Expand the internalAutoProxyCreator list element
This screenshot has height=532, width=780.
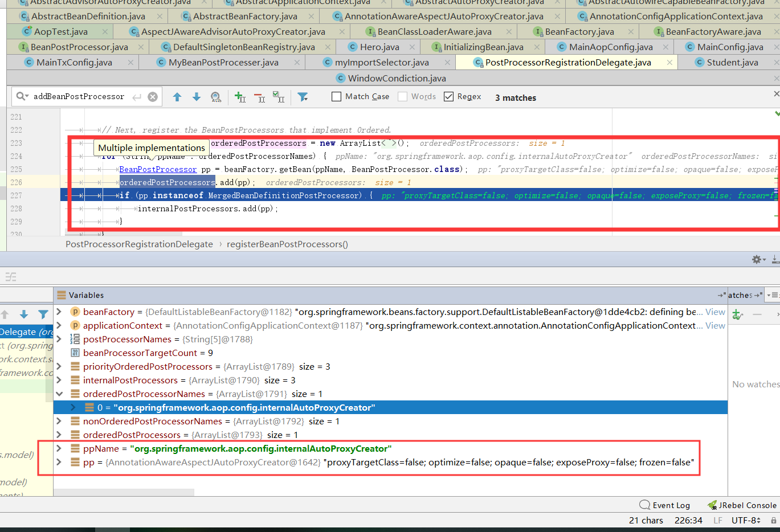click(73, 407)
